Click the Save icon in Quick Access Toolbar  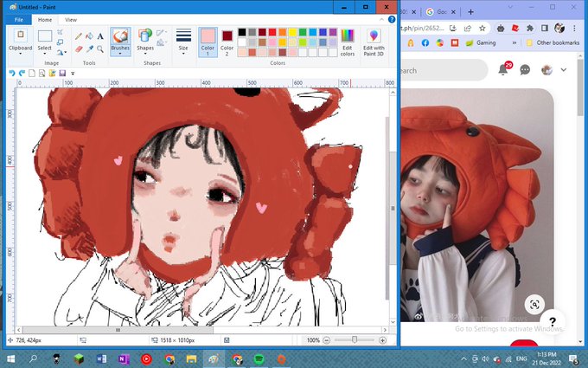[x=62, y=74]
